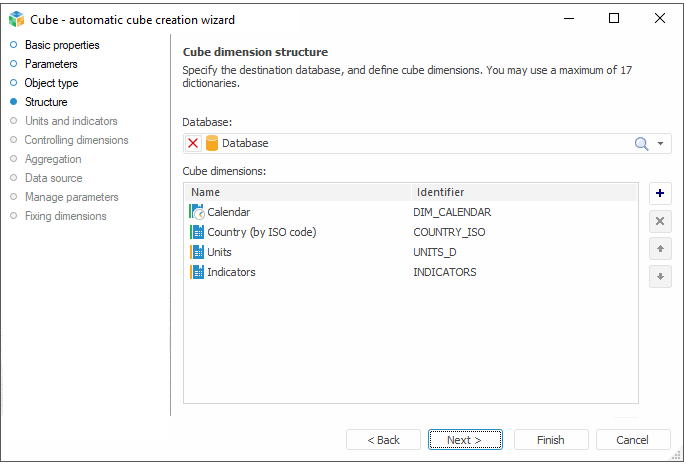Click the Units dictionary icon
The height and width of the screenshot is (466, 684).
click(196, 252)
